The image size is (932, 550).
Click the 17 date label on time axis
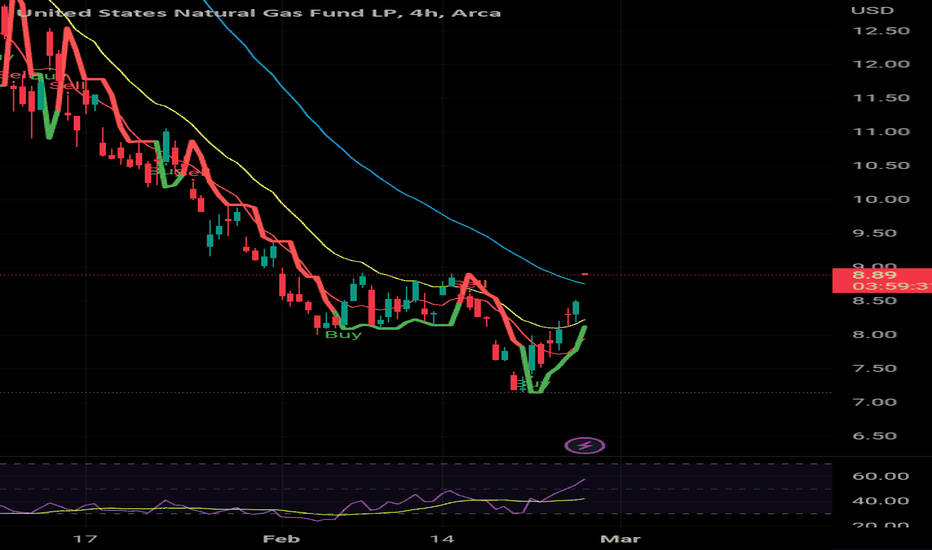tap(85, 539)
